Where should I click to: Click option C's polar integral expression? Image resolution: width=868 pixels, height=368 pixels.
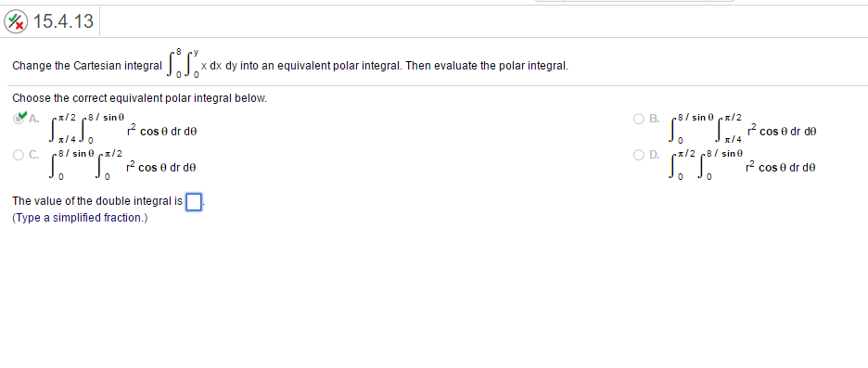[x=121, y=165]
